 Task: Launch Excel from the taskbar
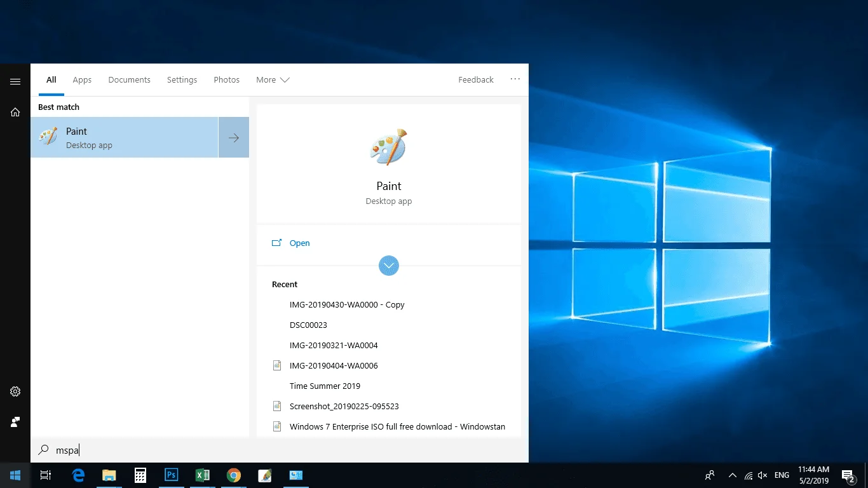click(202, 475)
